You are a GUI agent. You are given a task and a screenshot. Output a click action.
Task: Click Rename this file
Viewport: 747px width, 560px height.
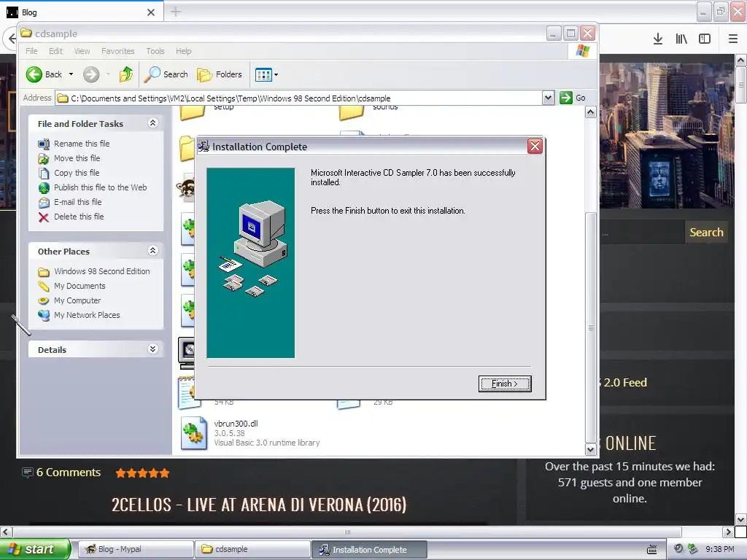pyautogui.click(x=82, y=144)
